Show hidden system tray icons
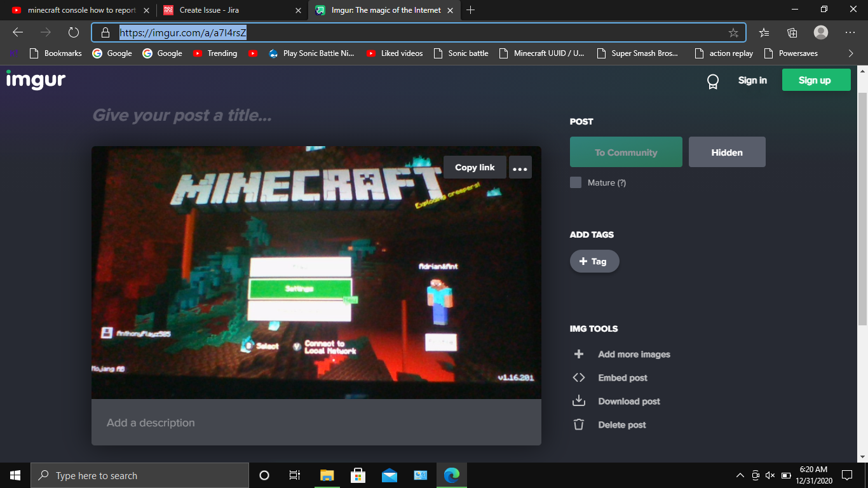 tap(740, 475)
